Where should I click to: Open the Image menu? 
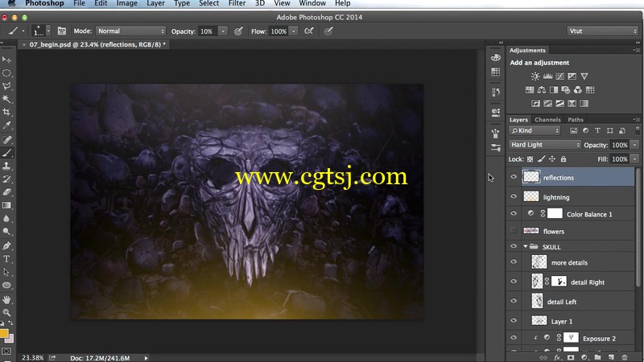tap(127, 3)
